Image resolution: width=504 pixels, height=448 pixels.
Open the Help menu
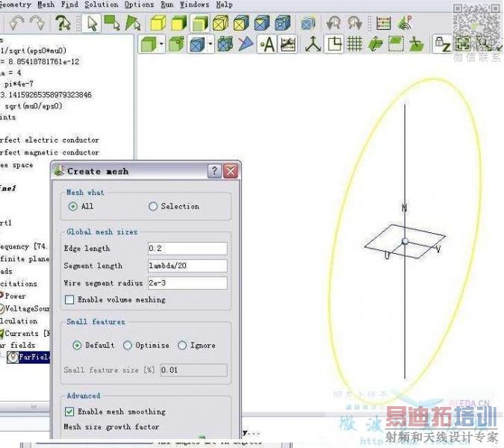pyautogui.click(x=224, y=4)
